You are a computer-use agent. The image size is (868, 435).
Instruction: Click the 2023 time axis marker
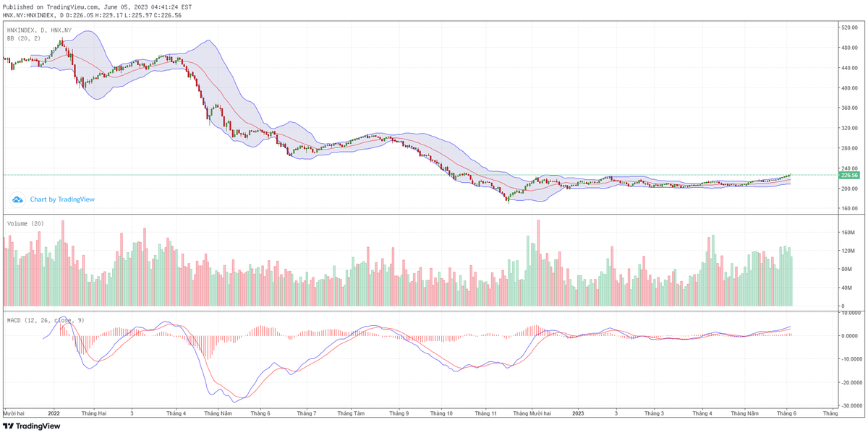tap(578, 414)
